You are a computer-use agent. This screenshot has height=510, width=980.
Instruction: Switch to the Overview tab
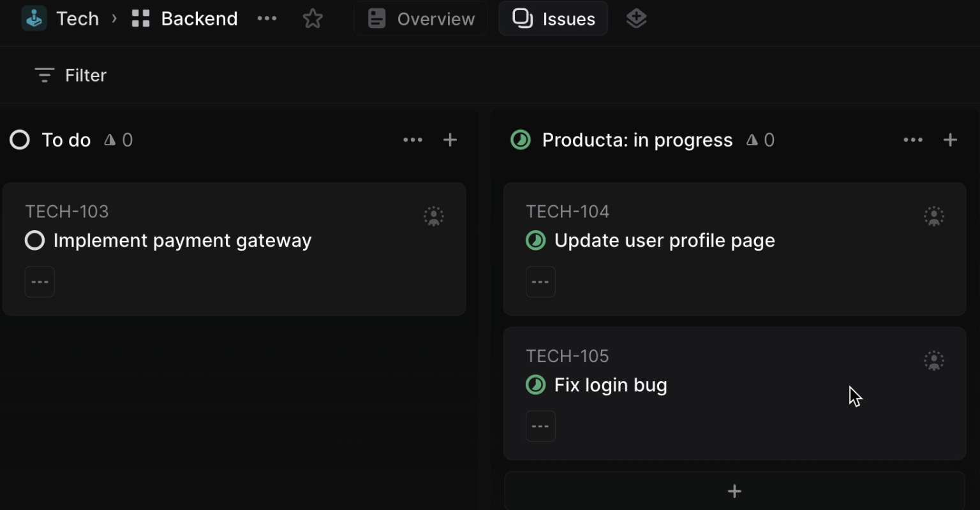coord(421,19)
